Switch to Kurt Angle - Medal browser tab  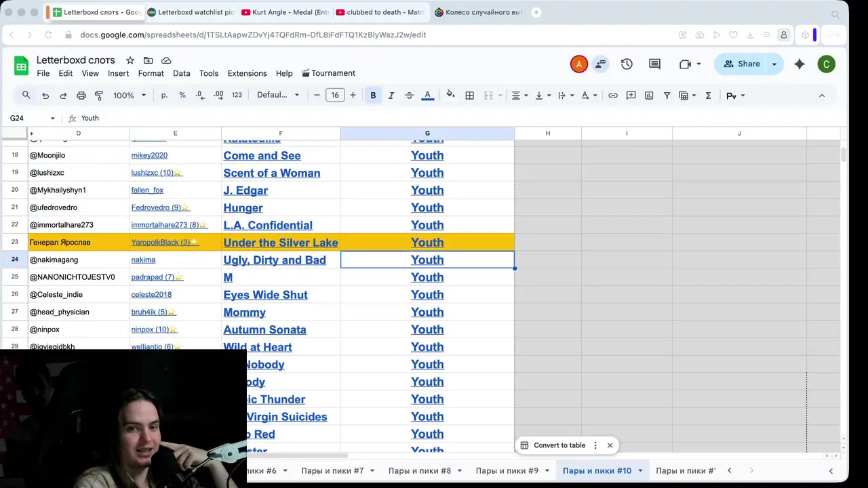click(x=285, y=12)
